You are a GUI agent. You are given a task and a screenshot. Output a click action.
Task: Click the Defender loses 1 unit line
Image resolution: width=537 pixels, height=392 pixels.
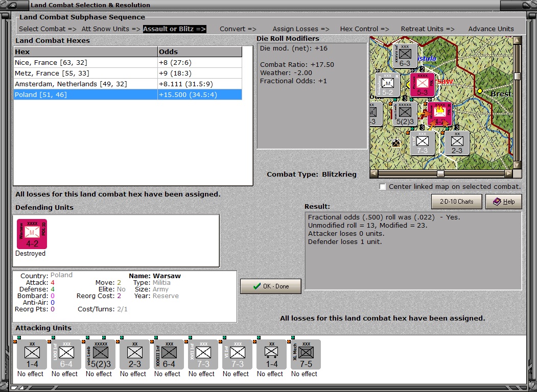point(344,242)
